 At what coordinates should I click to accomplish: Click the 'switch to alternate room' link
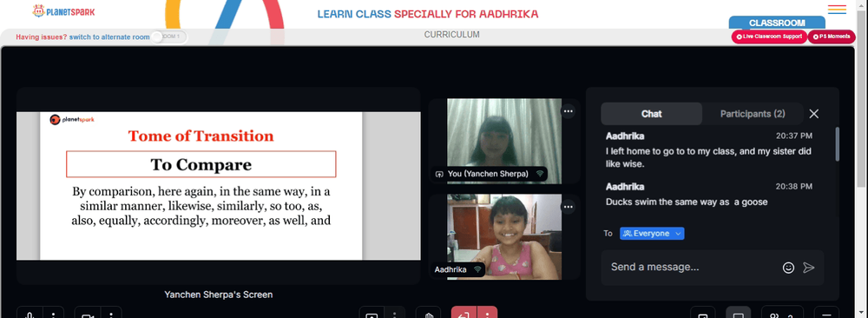[109, 37]
